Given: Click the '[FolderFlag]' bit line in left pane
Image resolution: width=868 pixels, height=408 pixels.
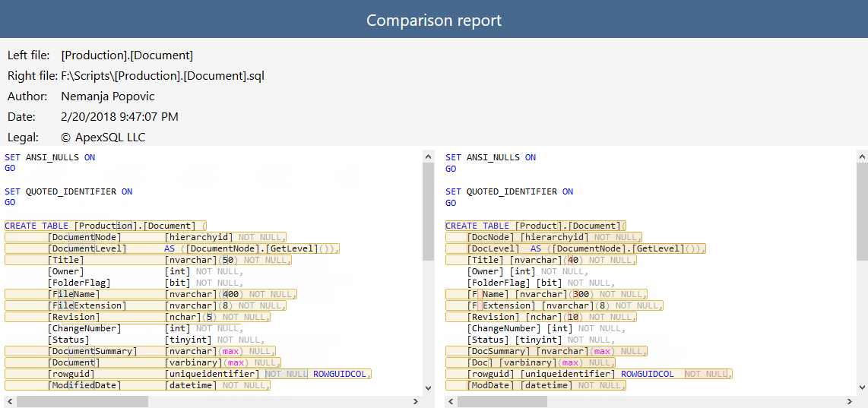Looking at the screenshot, I should pyautogui.click(x=145, y=283).
